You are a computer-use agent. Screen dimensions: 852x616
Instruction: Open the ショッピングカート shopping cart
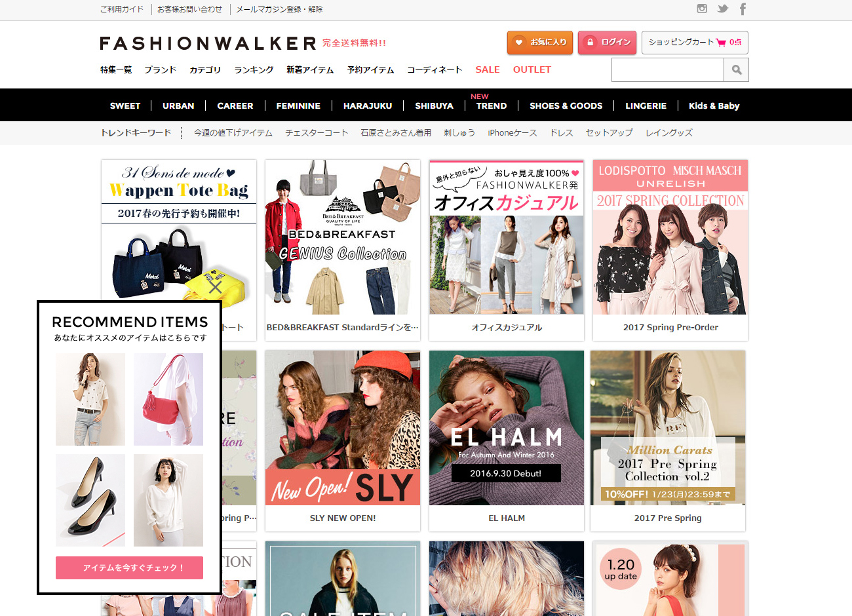click(x=695, y=43)
